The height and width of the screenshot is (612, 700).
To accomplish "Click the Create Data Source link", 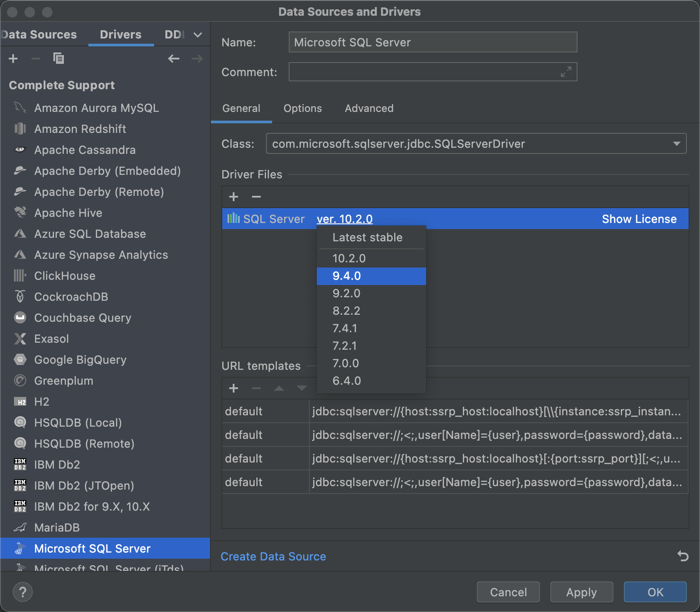I will (x=273, y=556).
